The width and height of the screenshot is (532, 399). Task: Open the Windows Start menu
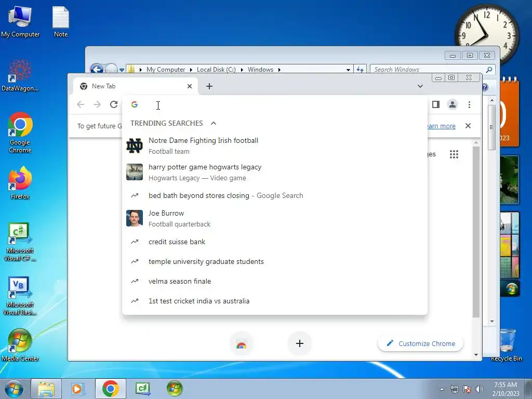(x=14, y=389)
